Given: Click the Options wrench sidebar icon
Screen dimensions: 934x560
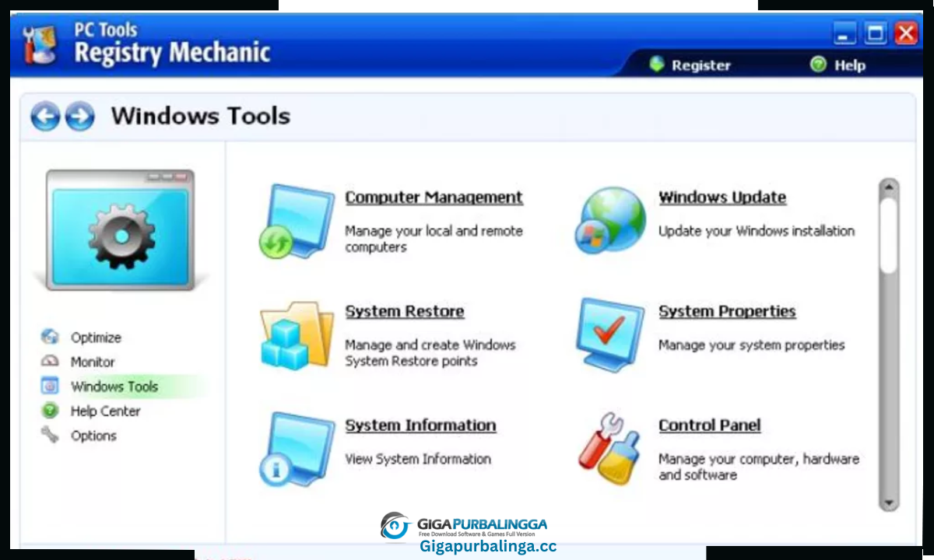Looking at the screenshot, I should click(50, 435).
